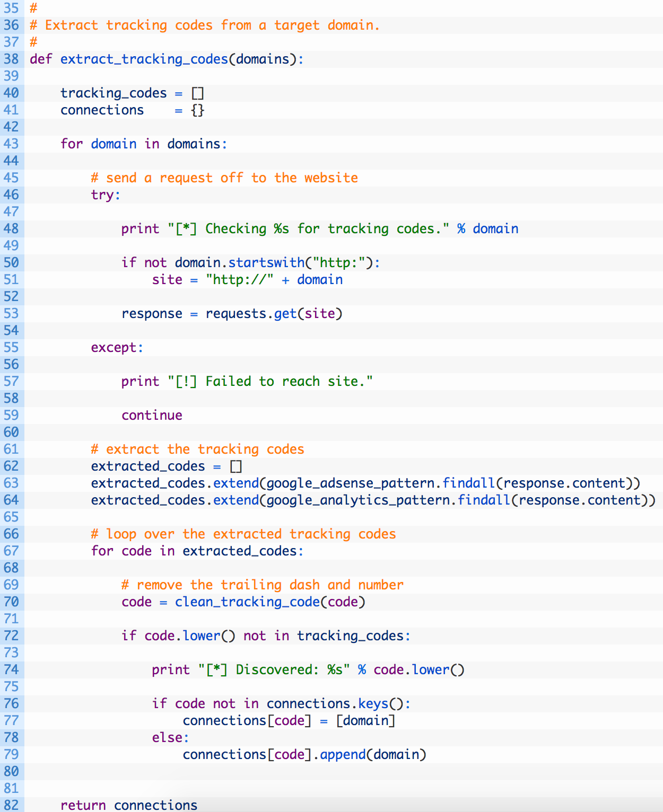Screen dimensions: 663x812
Task: Click line number 48 in the gutter
Action: click(11, 228)
